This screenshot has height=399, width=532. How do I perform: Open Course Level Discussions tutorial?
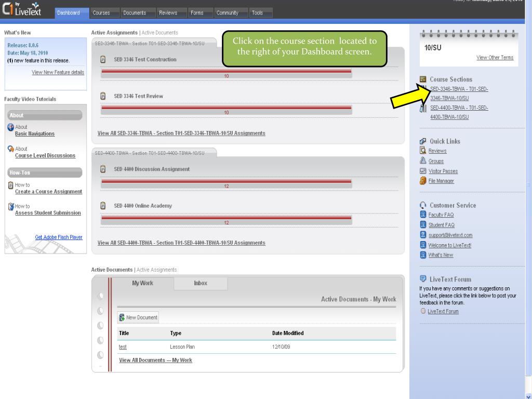[45, 155]
